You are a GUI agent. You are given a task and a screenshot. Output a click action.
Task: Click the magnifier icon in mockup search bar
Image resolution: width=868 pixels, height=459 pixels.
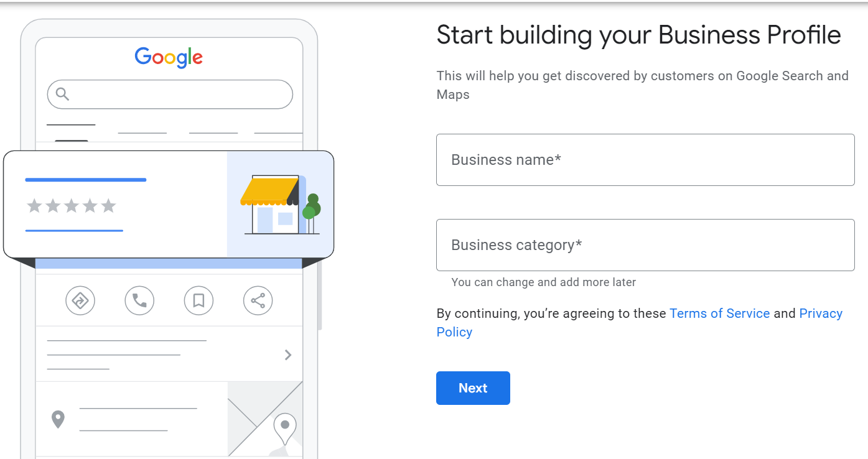click(62, 94)
